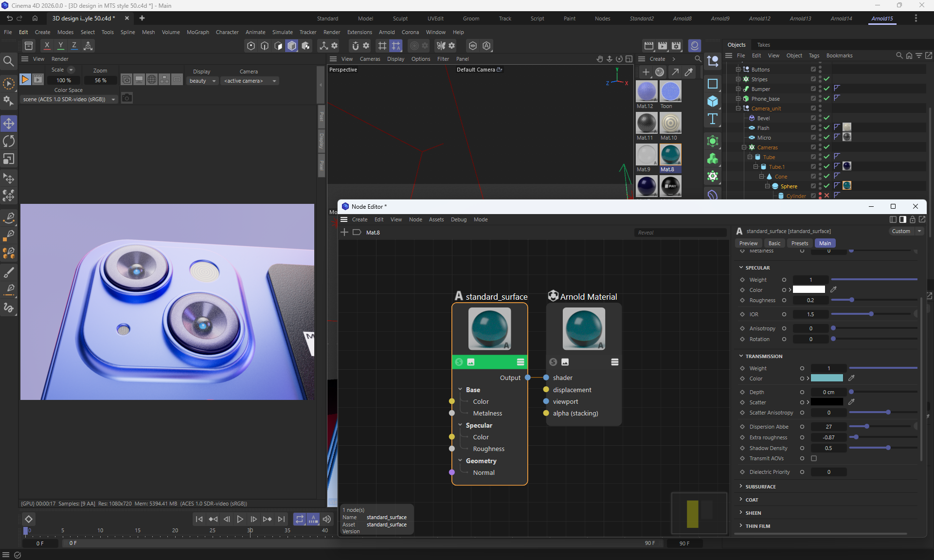
Task: Click the Text spline tool icon
Action: 713,119
